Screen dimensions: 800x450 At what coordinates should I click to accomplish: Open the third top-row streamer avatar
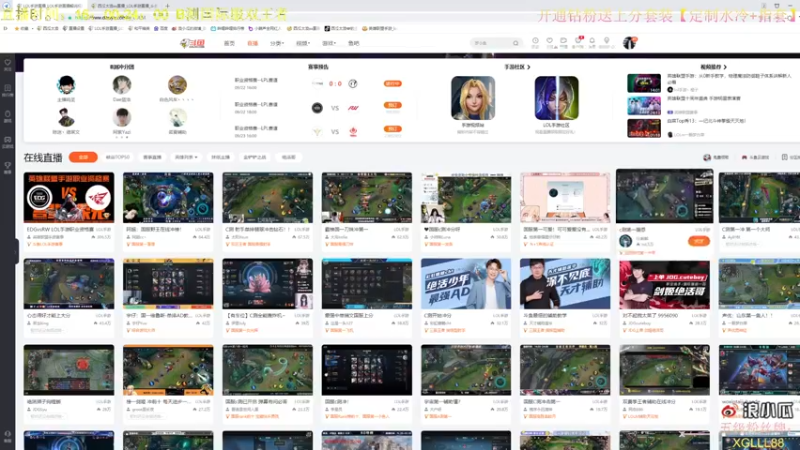pyautogui.click(x=177, y=85)
